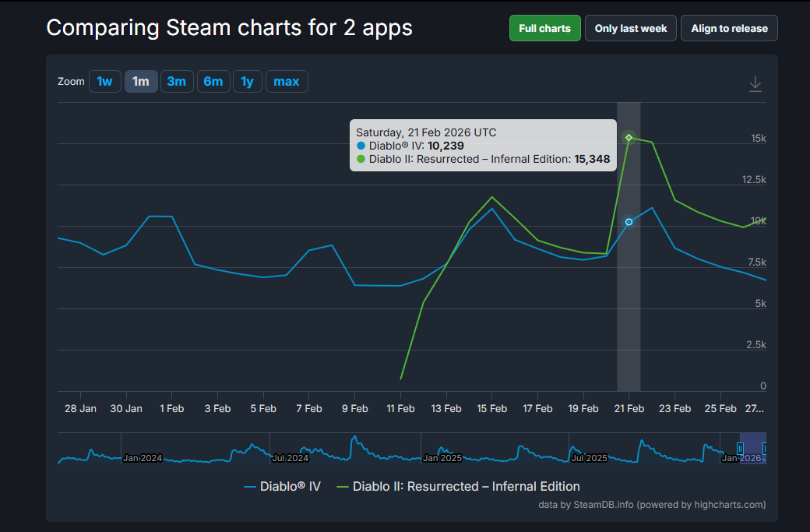This screenshot has height=532, width=810.
Task: Click the green Diablo II peak data marker
Action: coord(629,138)
